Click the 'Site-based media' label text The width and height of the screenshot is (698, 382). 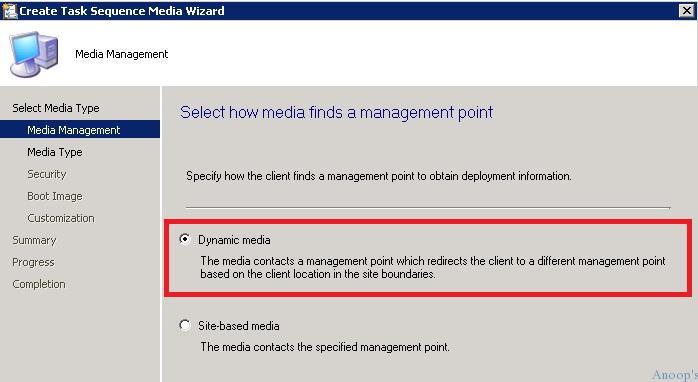click(239, 326)
